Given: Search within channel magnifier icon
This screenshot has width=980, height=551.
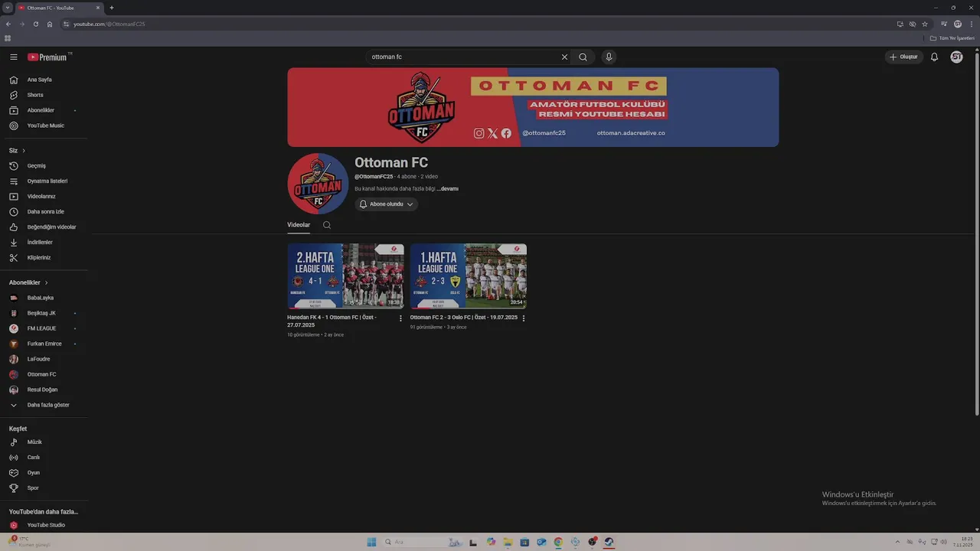Looking at the screenshot, I should tap(327, 225).
